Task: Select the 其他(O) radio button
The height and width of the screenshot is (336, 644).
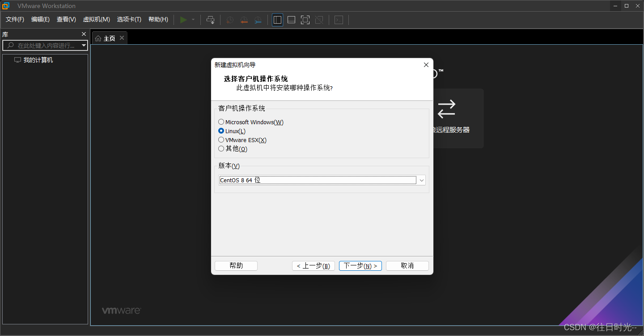Action: pyautogui.click(x=221, y=148)
